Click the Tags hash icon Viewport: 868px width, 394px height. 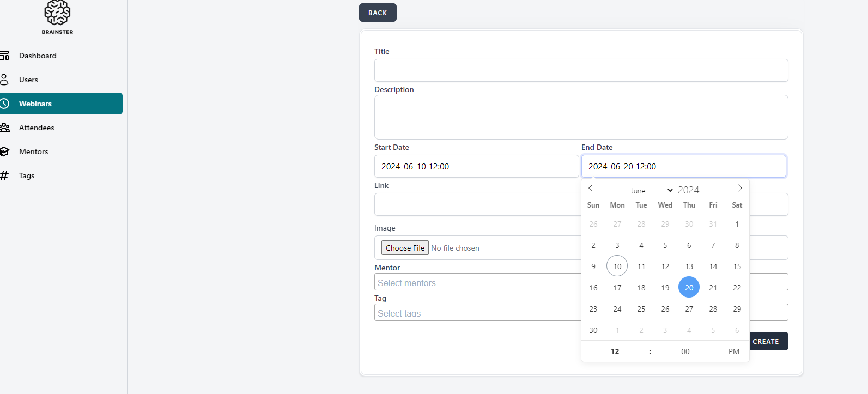coord(4,175)
